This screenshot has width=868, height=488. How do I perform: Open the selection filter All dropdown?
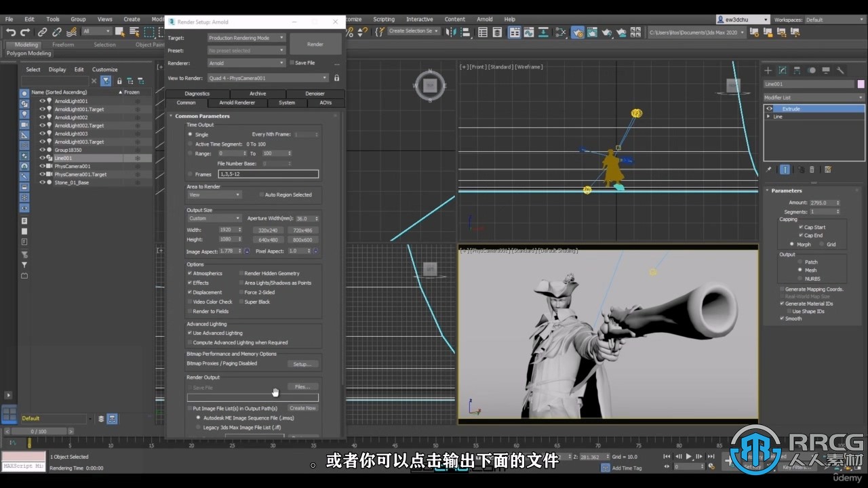97,31
